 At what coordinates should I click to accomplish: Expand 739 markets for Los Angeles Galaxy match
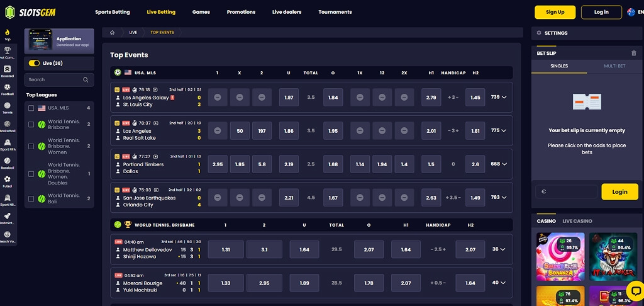click(x=499, y=97)
